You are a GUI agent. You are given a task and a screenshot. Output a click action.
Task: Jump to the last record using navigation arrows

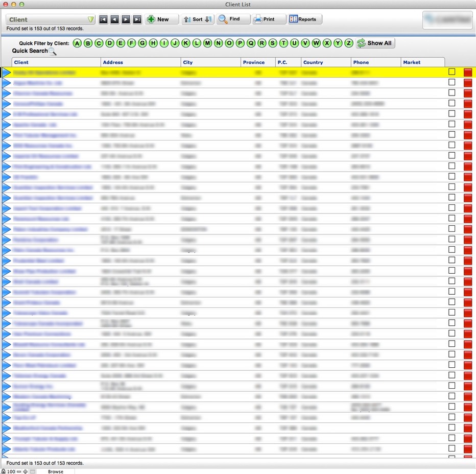(x=136, y=19)
